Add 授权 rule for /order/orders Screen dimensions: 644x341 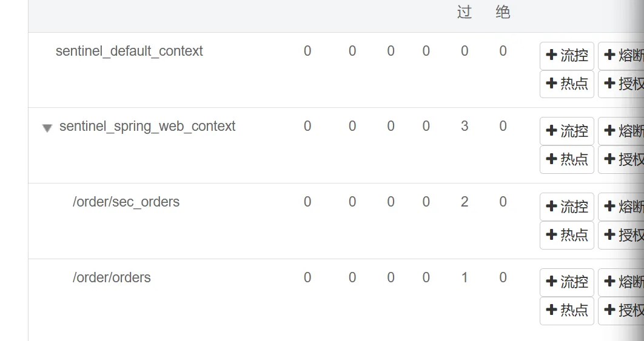(621, 310)
